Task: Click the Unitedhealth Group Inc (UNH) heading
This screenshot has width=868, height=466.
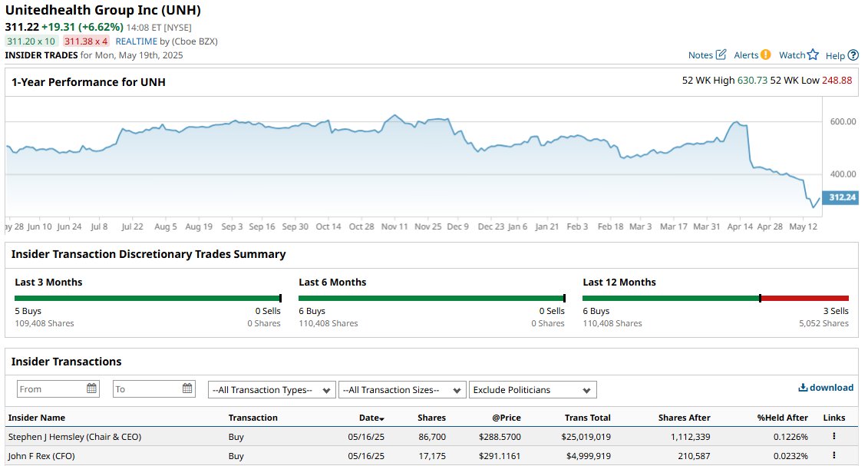Action: 103,10
